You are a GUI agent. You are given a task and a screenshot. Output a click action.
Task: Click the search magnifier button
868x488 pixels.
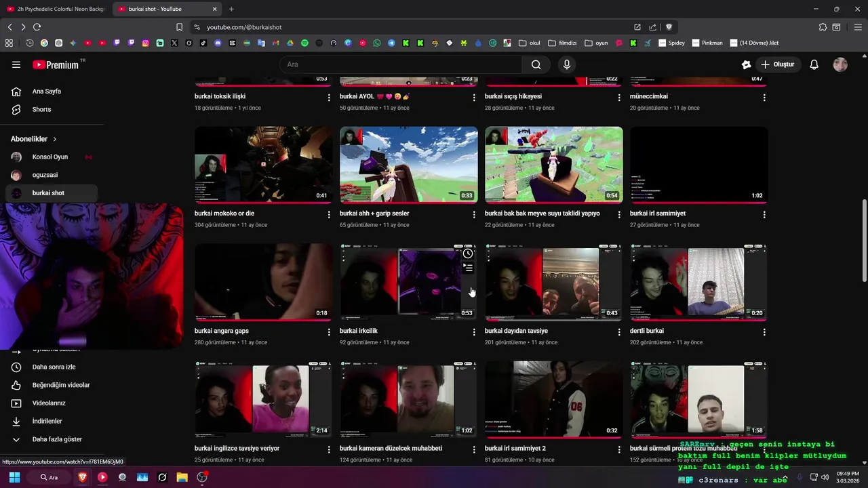pyautogui.click(x=536, y=64)
